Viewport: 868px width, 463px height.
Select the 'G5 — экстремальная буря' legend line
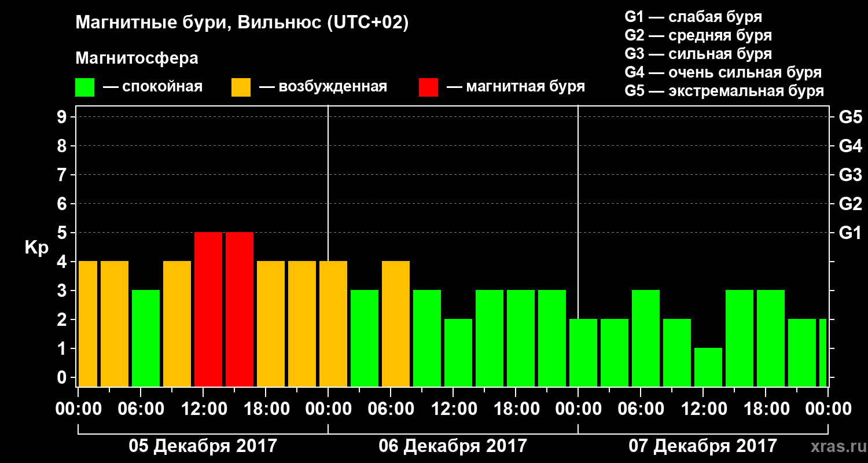pos(724,91)
